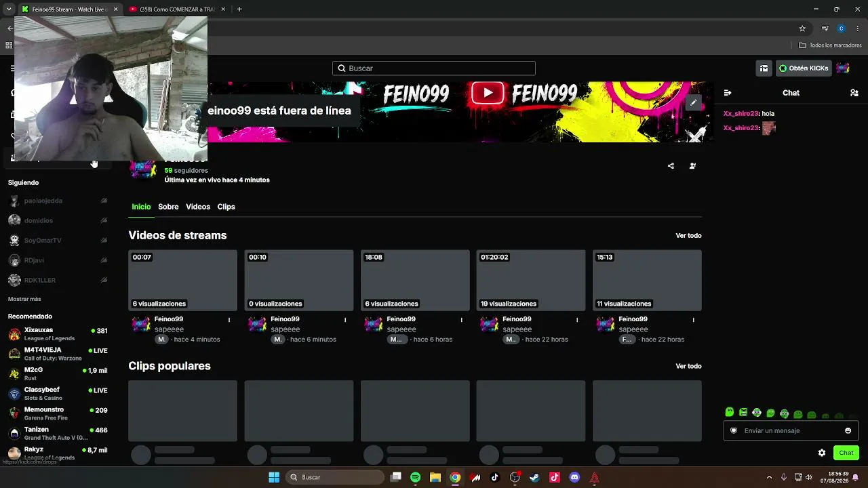This screenshot has width=868, height=488.
Task: Collapse the chat panel arrow icon
Action: (x=728, y=93)
